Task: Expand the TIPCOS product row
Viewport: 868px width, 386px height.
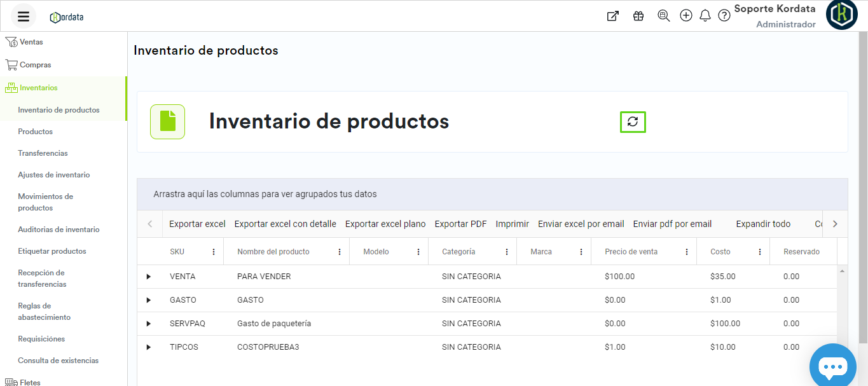Action: pos(149,347)
